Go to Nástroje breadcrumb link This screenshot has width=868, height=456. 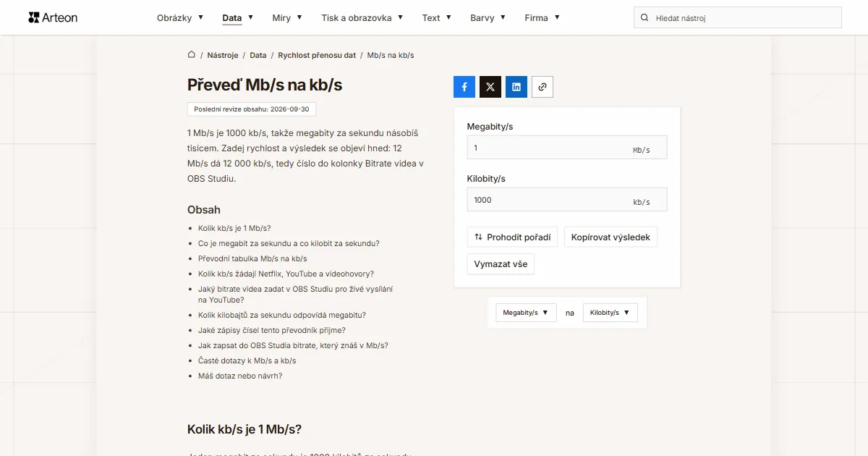click(x=223, y=55)
